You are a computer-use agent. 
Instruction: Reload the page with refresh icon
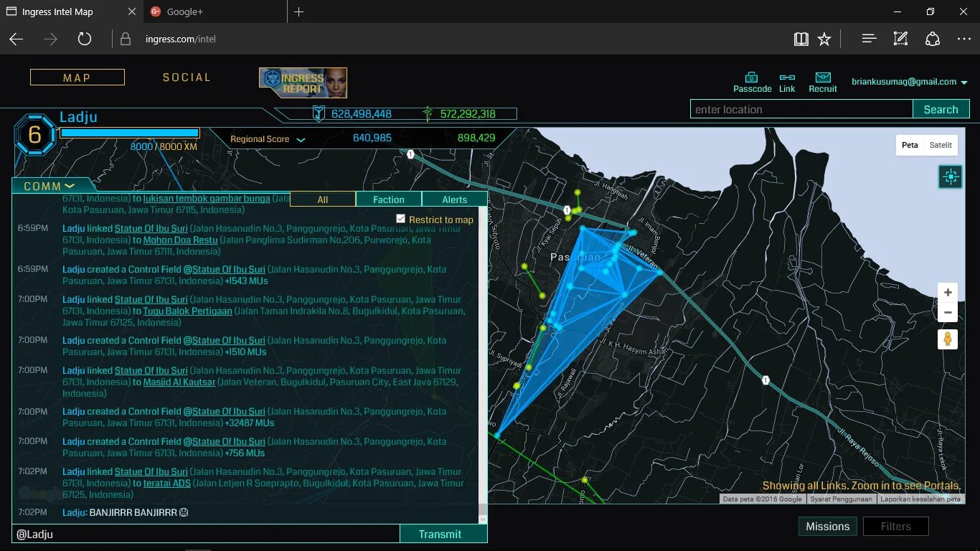[85, 39]
